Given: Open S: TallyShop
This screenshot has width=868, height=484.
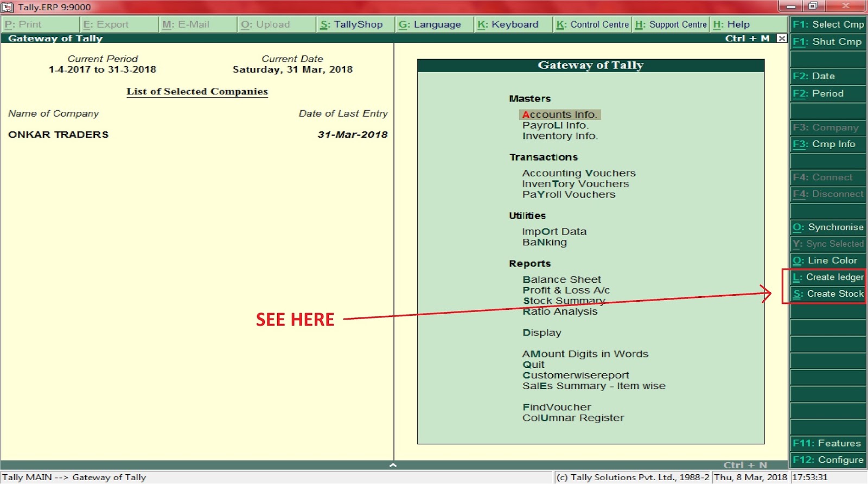Looking at the screenshot, I should 355,24.
